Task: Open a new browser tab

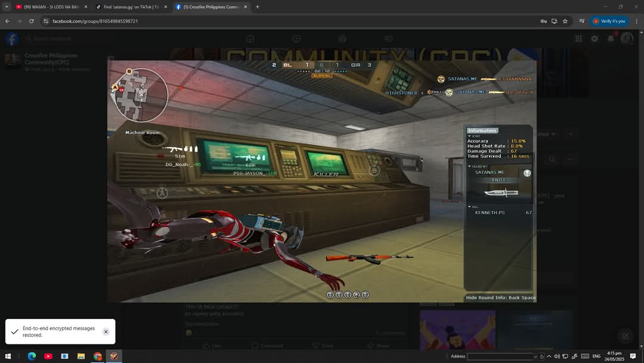Action: (x=258, y=7)
